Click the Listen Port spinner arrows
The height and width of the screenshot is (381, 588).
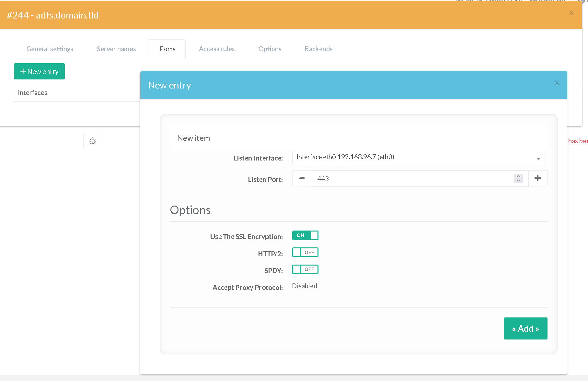click(x=518, y=178)
